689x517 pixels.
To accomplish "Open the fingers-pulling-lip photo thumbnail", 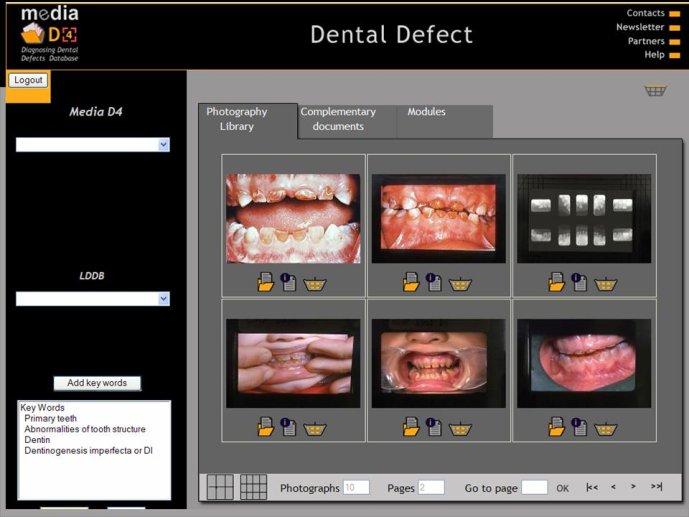I will coord(293,363).
